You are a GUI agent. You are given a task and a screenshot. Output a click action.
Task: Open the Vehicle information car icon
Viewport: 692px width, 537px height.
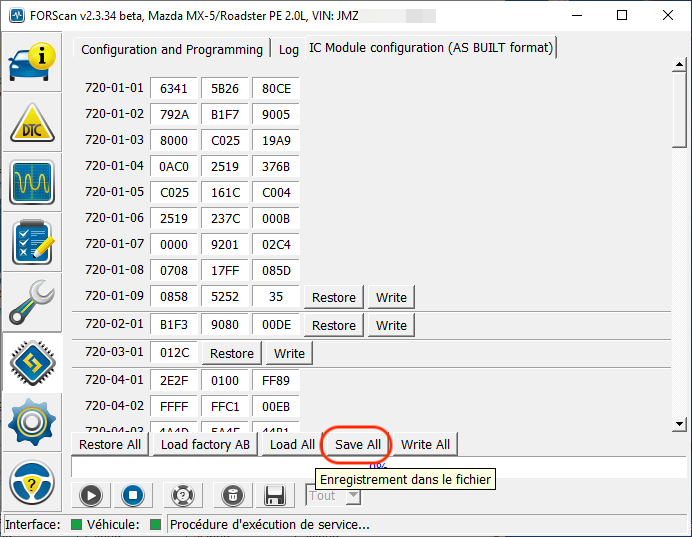[32, 62]
